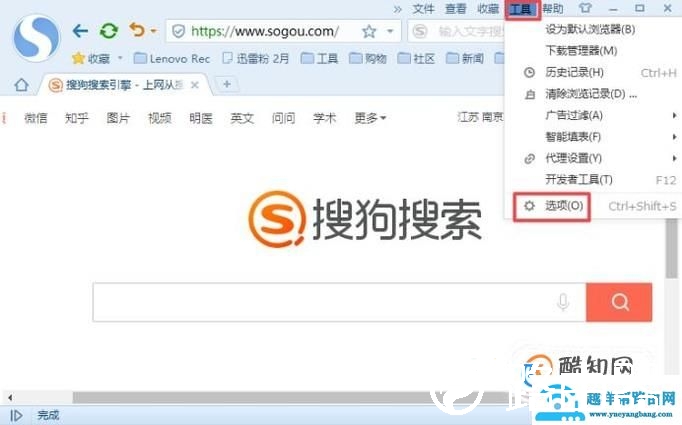The height and width of the screenshot is (425, 682).
Task: Expand the 收藏 favorites dropdown arrow
Action: 120,58
